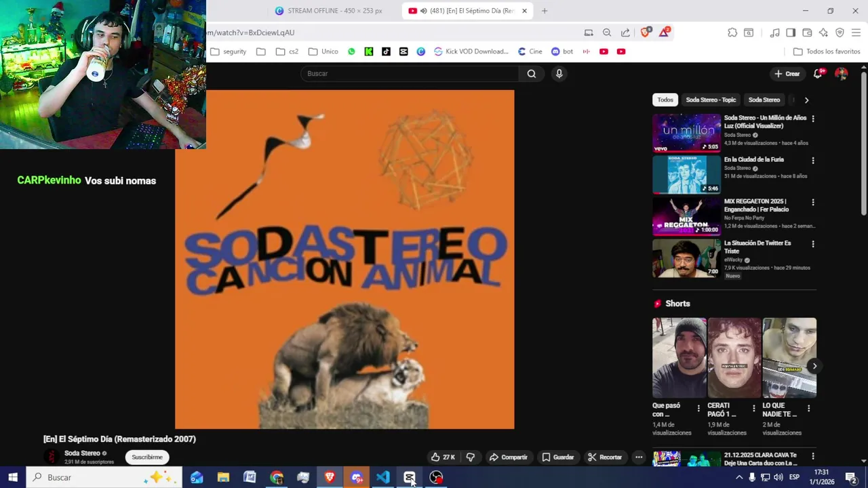Image resolution: width=868 pixels, height=488 pixels.
Task: Open Brave VPN shield icon in toolbar
Action: pyautogui.click(x=840, y=33)
